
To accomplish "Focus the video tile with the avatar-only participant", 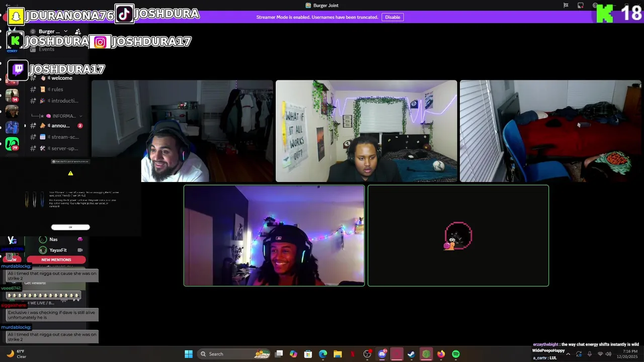I will coord(458,236).
